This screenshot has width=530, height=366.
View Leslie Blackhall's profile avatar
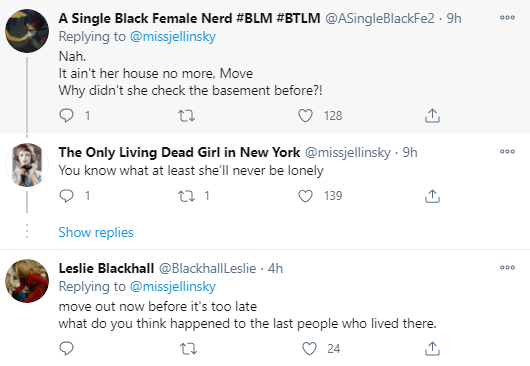(27, 281)
